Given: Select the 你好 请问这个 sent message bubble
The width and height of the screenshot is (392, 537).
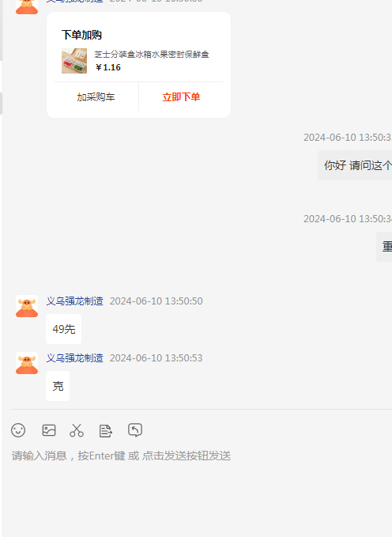Looking at the screenshot, I should 355,165.
